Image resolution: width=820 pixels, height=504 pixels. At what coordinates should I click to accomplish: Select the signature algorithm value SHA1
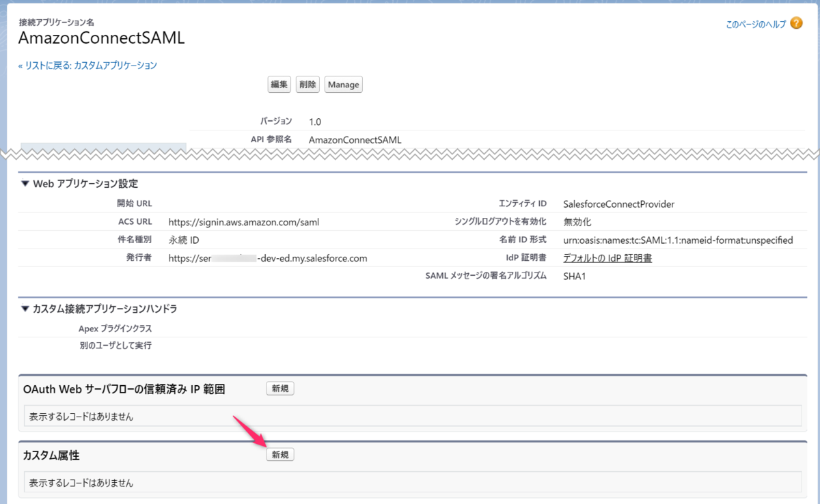[x=575, y=277]
